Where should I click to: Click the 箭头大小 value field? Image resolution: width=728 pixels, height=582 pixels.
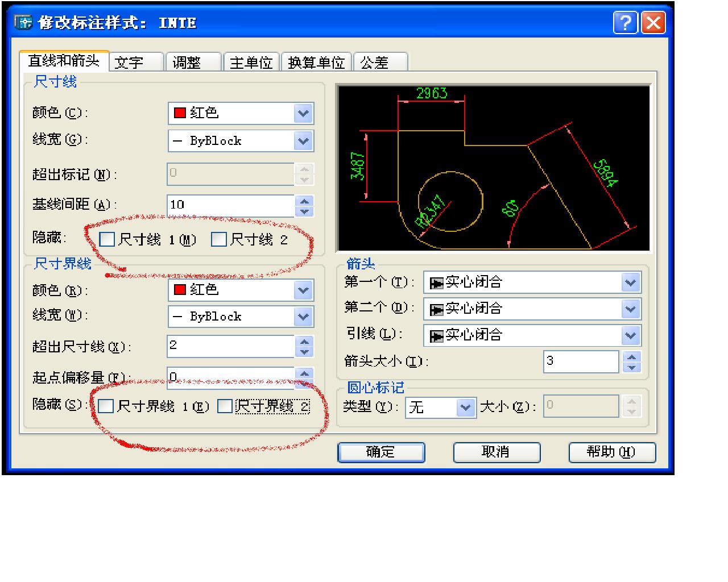581,361
